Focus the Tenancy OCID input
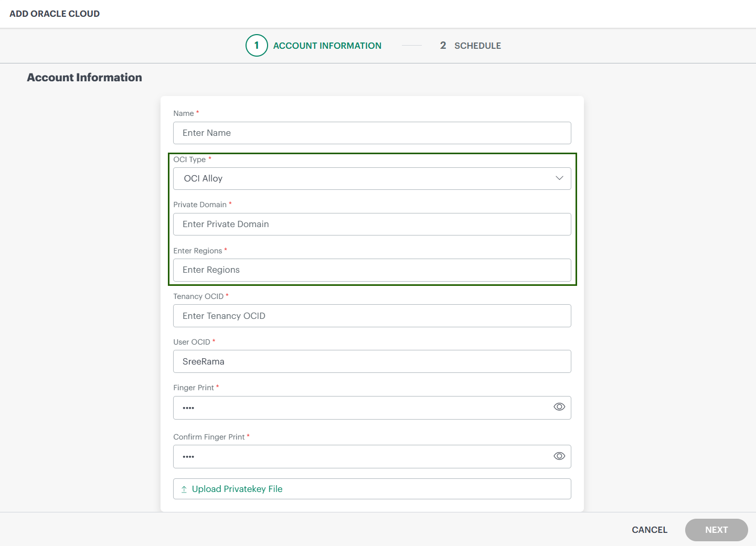Screen dimensions: 756x546 point(372,316)
